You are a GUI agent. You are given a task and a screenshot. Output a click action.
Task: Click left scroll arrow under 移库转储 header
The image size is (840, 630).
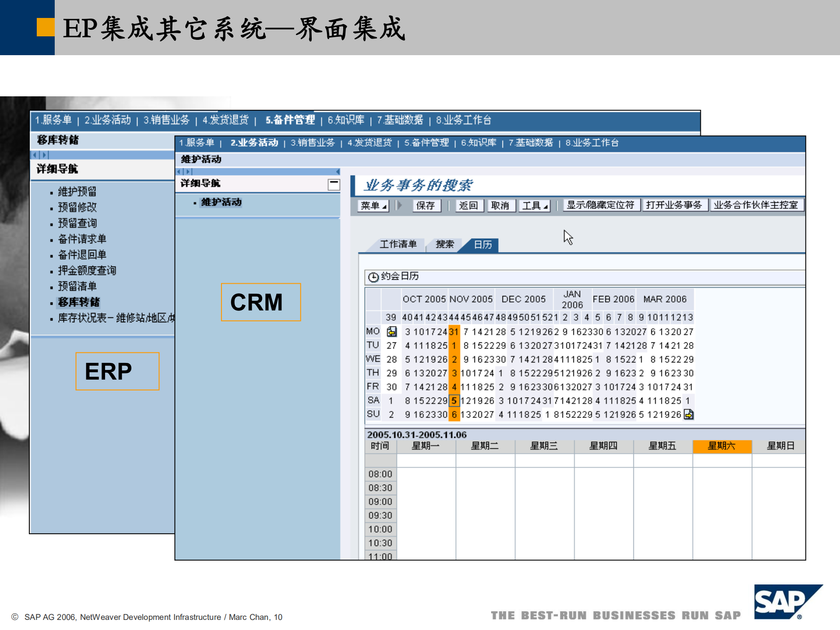tap(34, 155)
